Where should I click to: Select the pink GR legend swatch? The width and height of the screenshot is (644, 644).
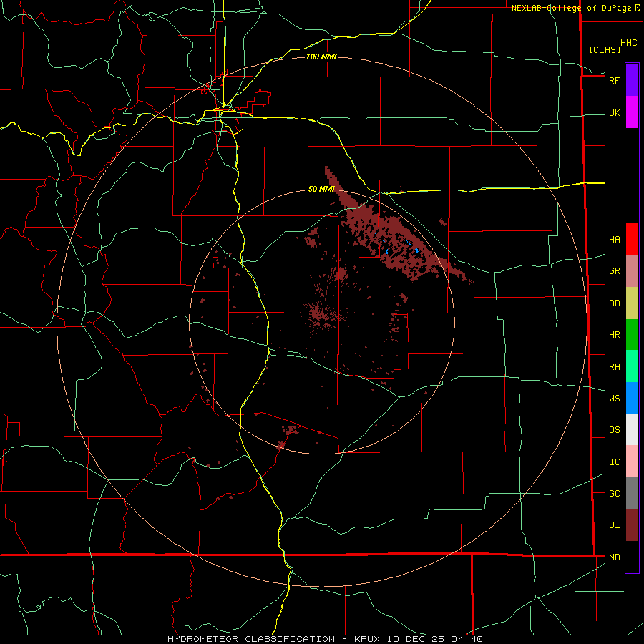[632, 271]
